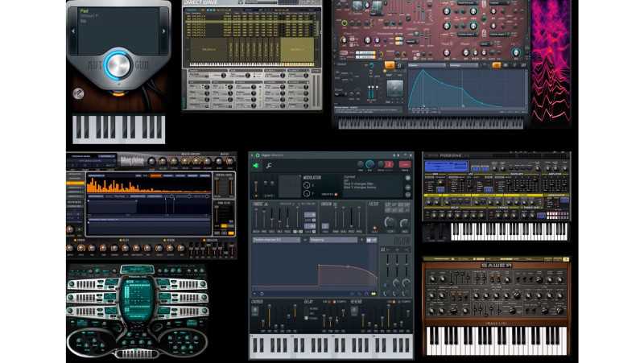Click the Ogun modulator XY pad
644x363 pixels.
pyautogui.click(x=290, y=186)
